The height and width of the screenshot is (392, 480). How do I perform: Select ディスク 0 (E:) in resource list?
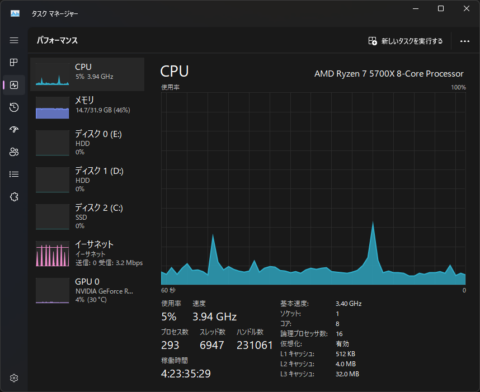(x=87, y=143)
